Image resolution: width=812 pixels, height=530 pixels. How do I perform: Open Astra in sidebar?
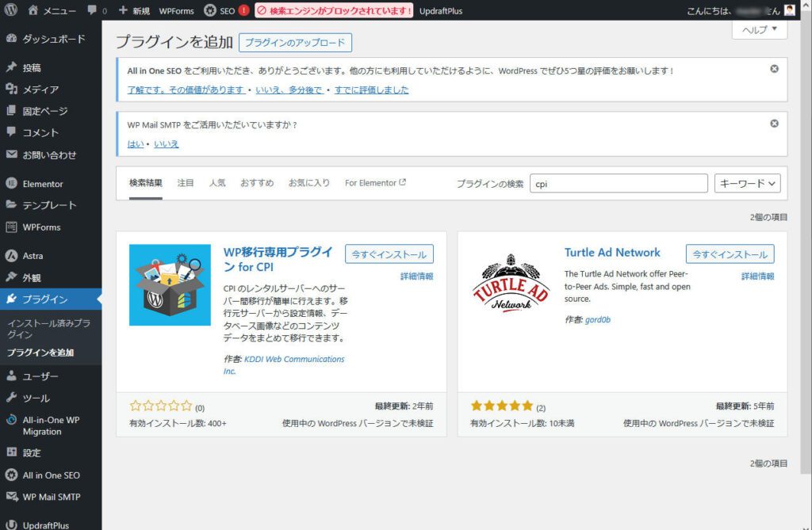pos(51,256)
